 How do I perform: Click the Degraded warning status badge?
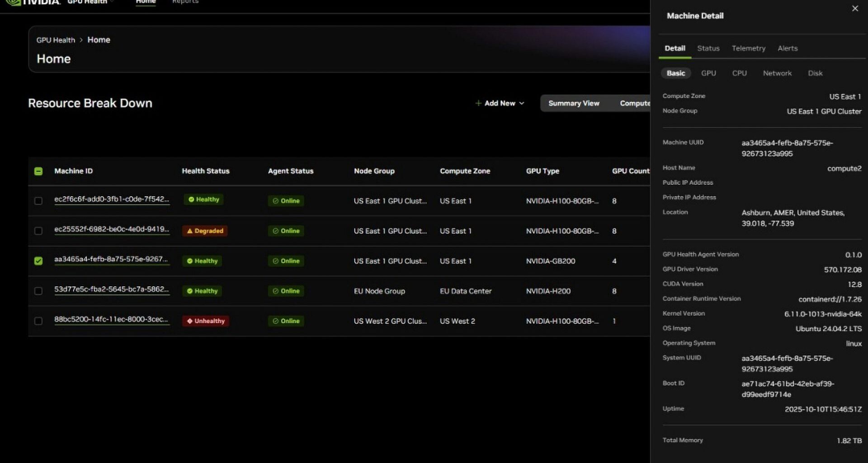pos(205,231)
